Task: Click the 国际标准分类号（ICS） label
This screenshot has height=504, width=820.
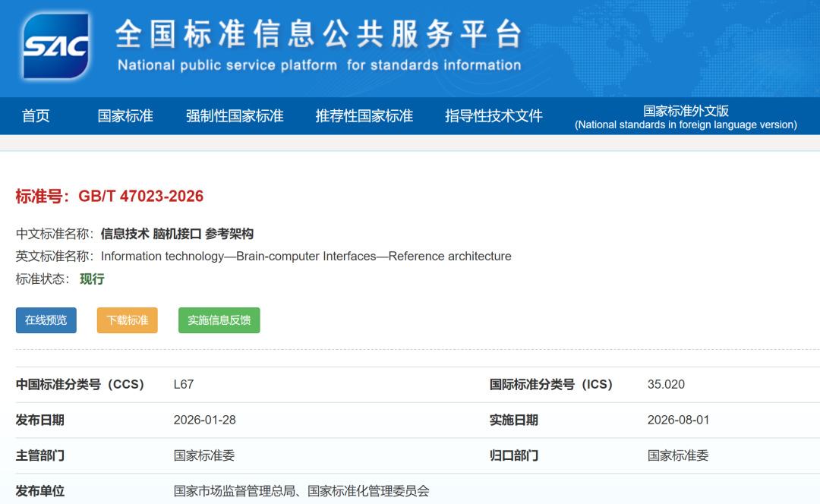Action: click(x=551, y=384)
